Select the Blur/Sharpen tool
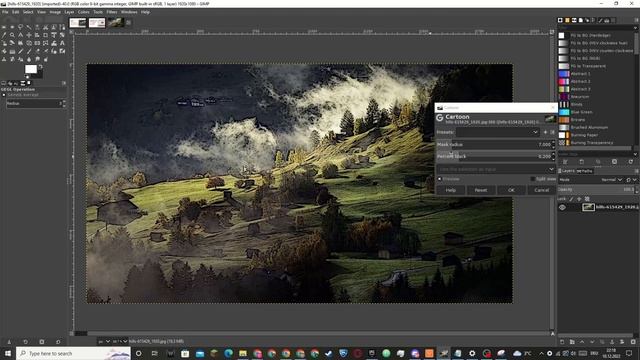 pyautogui.click(x=29, y=59)
